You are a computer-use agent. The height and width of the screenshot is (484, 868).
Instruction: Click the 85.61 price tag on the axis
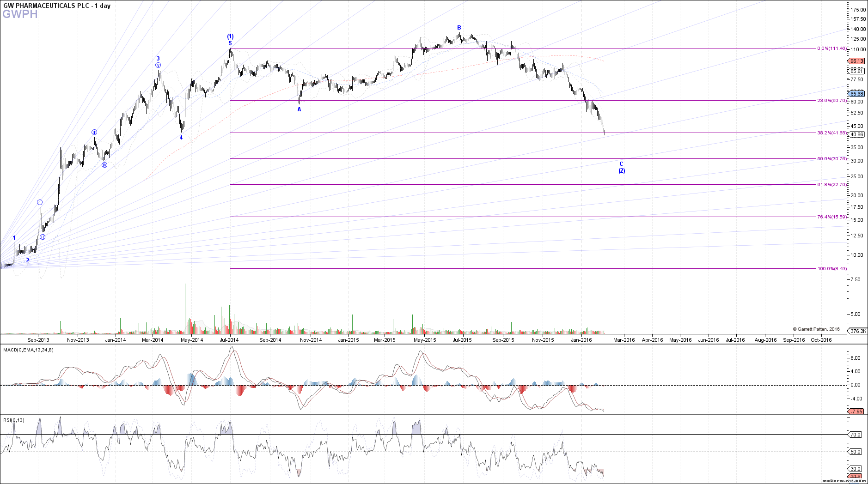point(856,71)
